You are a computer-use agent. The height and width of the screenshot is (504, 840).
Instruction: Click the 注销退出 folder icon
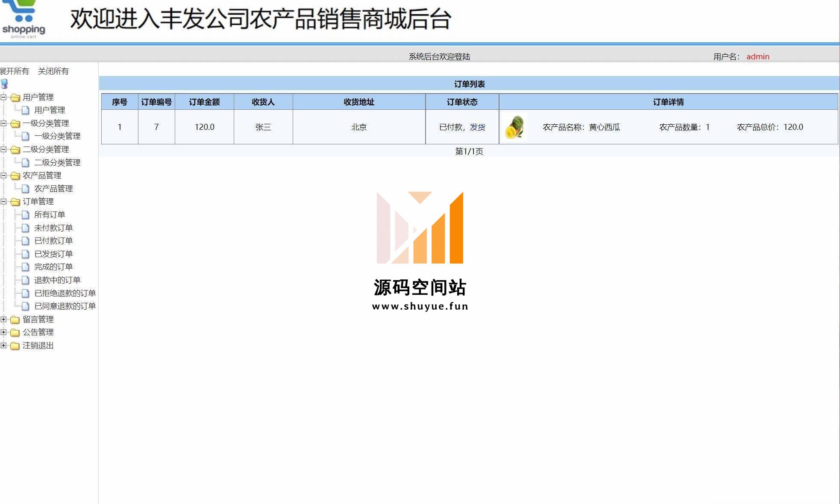pos(15,346)
